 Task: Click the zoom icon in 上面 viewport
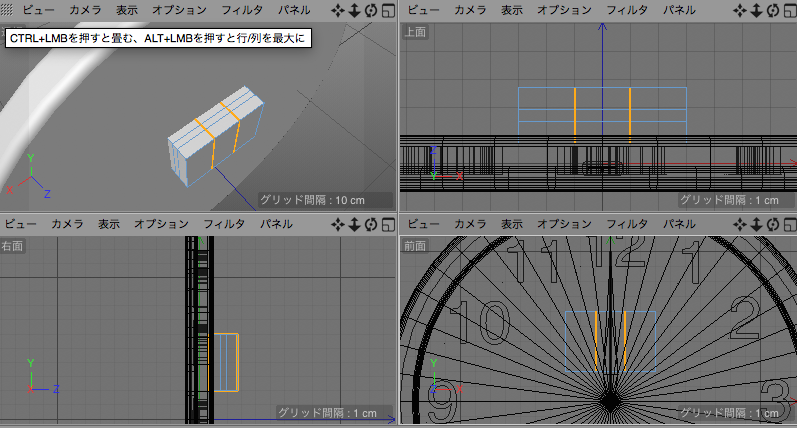[x=756, y=10]
